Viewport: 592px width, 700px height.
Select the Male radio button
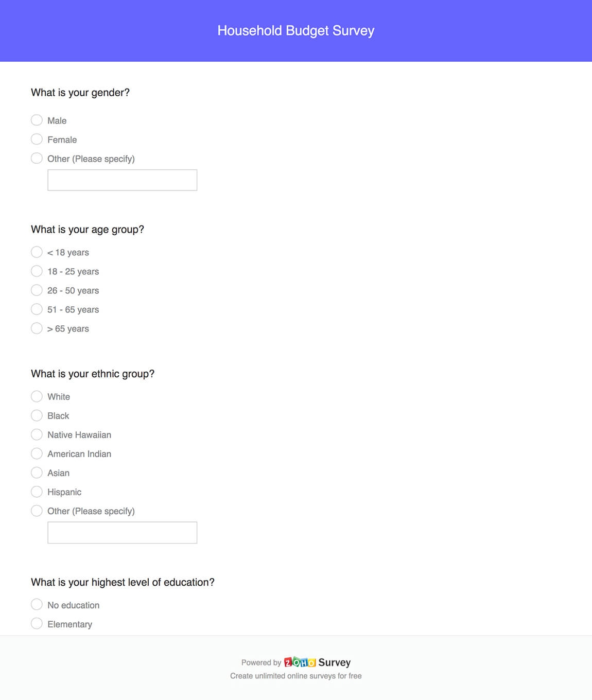point(37,120)
